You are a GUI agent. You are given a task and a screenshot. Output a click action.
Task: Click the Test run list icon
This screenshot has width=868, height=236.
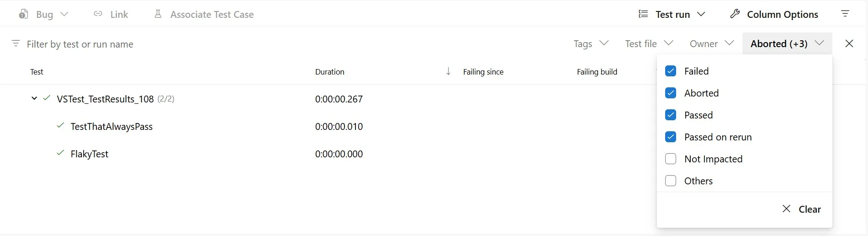643,14
